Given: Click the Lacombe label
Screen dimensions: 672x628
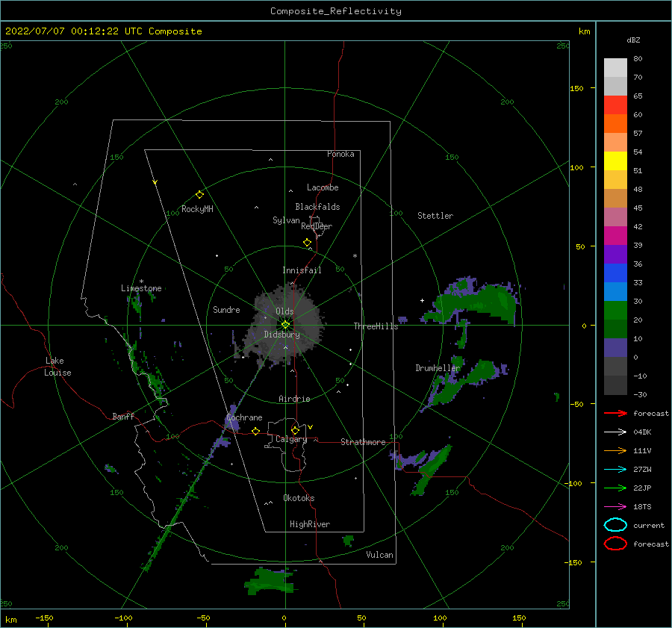Looking at the screenshot, I should point(323,187).
